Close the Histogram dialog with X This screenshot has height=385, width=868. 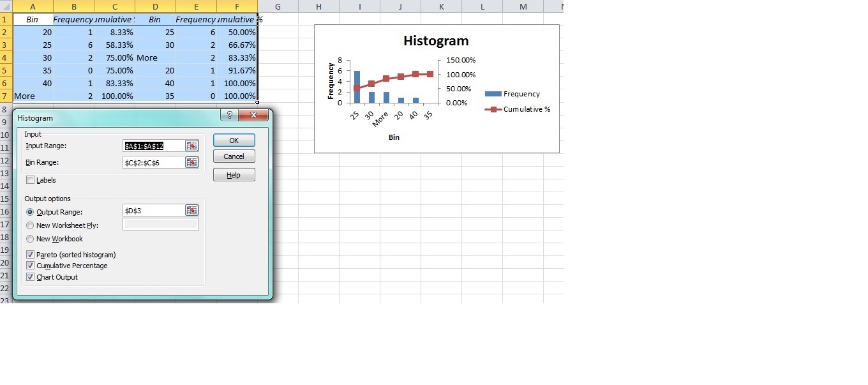(x=255, y=116)
